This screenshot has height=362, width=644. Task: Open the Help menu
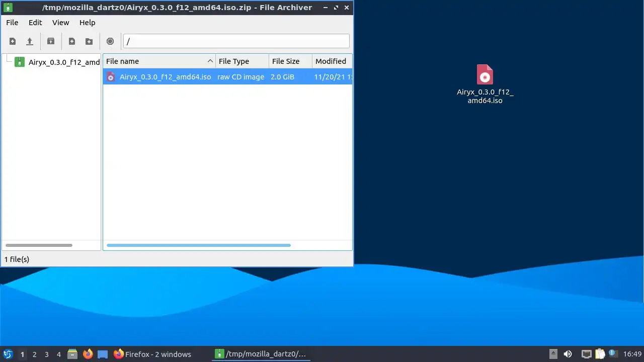[88, 23]
